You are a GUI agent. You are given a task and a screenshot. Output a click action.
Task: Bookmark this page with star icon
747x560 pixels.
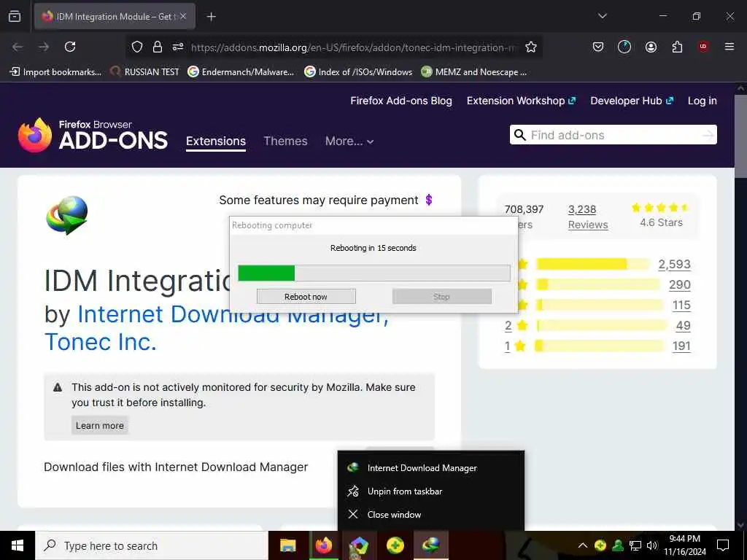531,47
